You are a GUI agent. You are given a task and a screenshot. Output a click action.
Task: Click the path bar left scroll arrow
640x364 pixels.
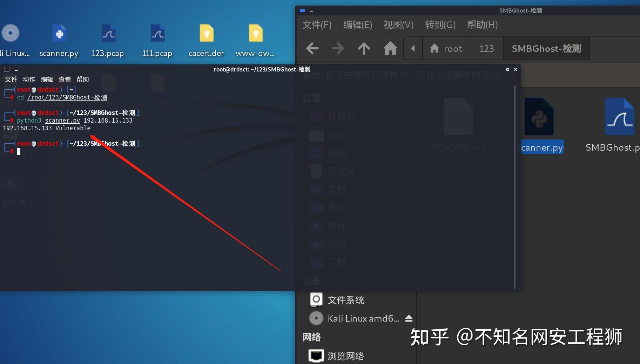pyautogui.click(x=413, y=48)
